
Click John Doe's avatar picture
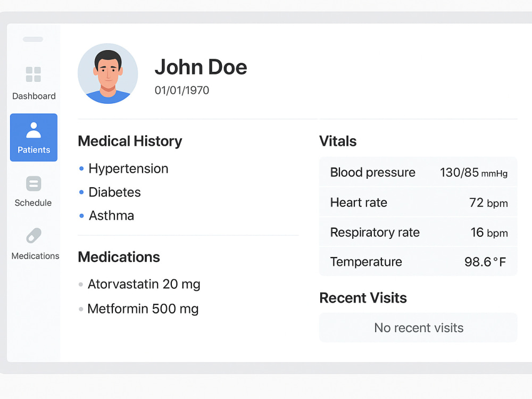click(108, 73)
